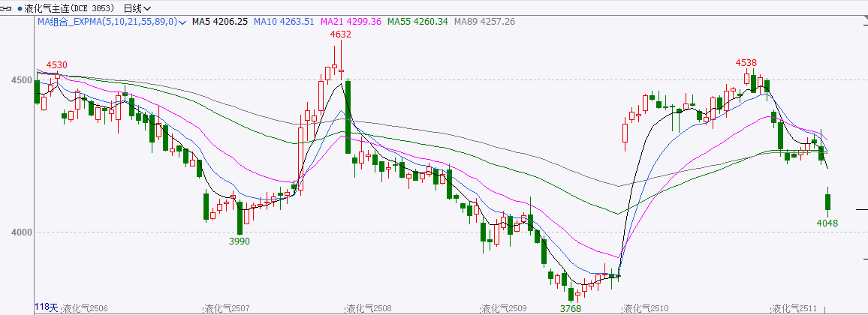Click the 118天 day count label

[x=46, y=307]
